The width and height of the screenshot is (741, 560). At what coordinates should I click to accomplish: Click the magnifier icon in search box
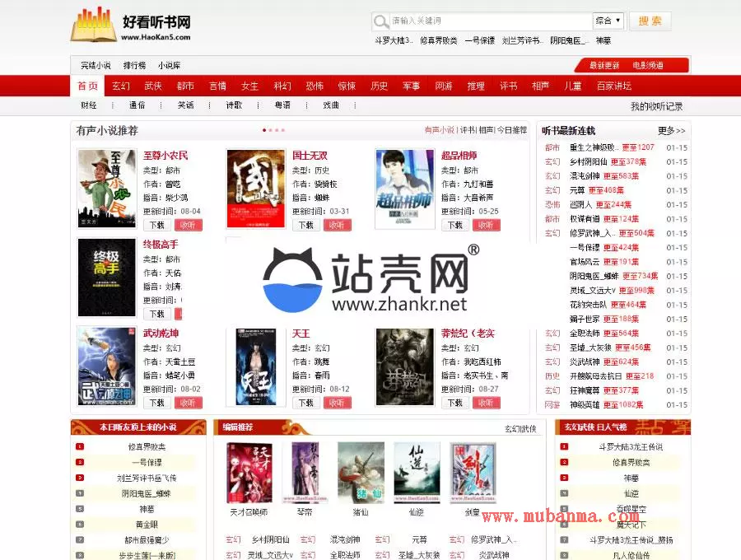[x=381, y=21]
